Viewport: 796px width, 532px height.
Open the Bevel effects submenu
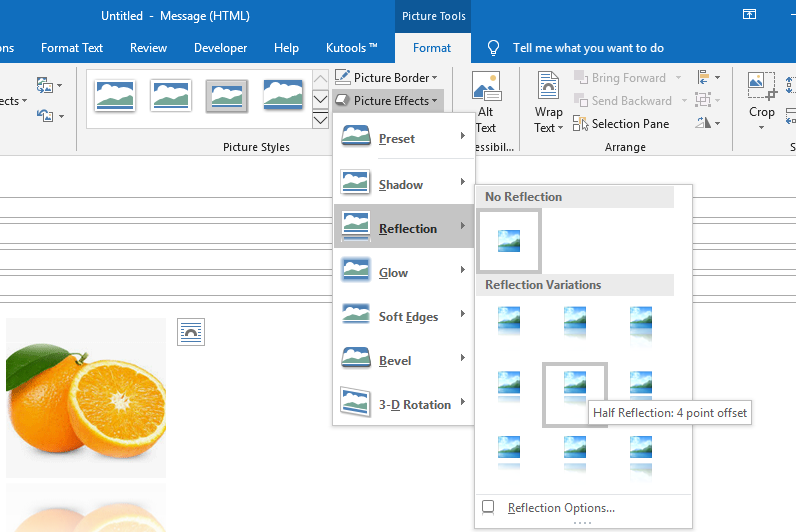404,359
